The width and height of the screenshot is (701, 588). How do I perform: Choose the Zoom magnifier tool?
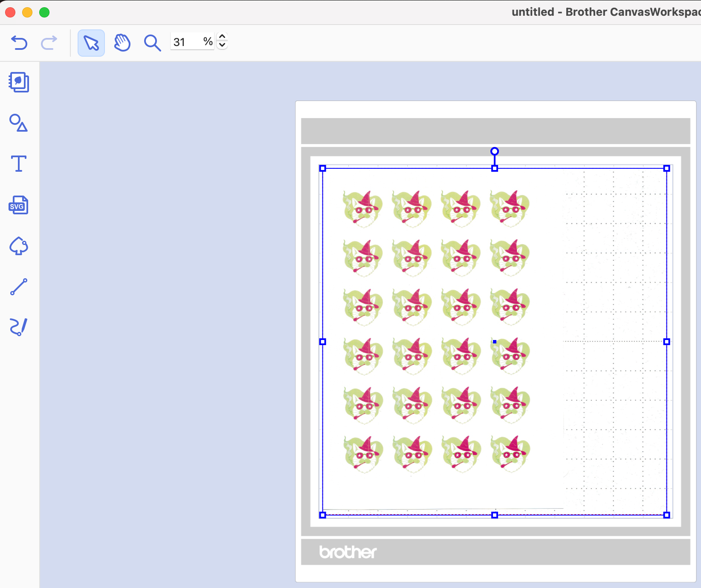click(152, 43)
